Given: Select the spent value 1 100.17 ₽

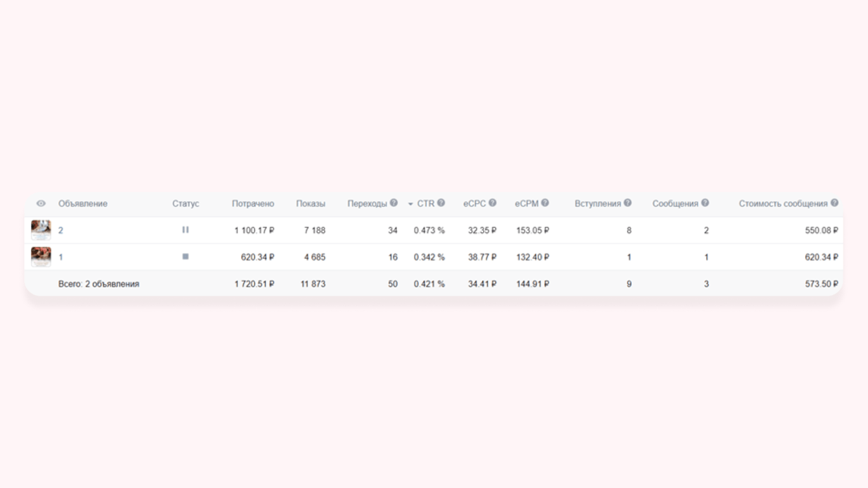Looking at the screenshot, I should point(255,230).
